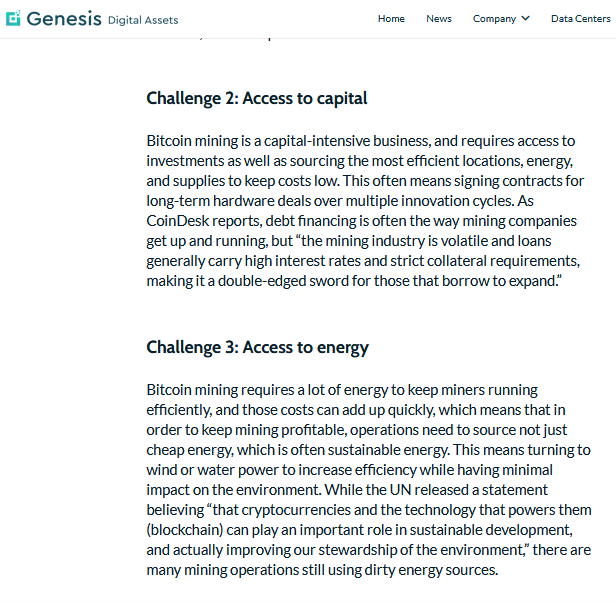Open the News section
This screenshot has height=603, width=616.
coord(439,18)
